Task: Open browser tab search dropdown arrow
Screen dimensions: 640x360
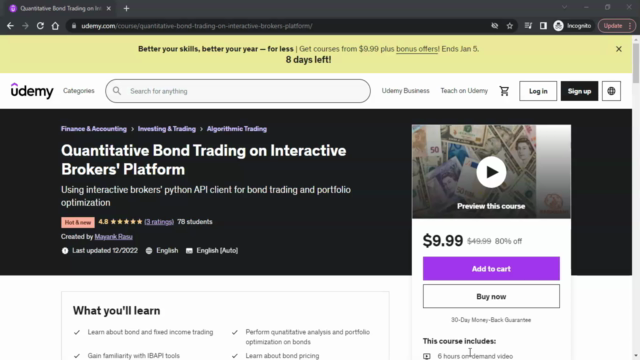Action: pyautogui.click(x=564, y=7)
